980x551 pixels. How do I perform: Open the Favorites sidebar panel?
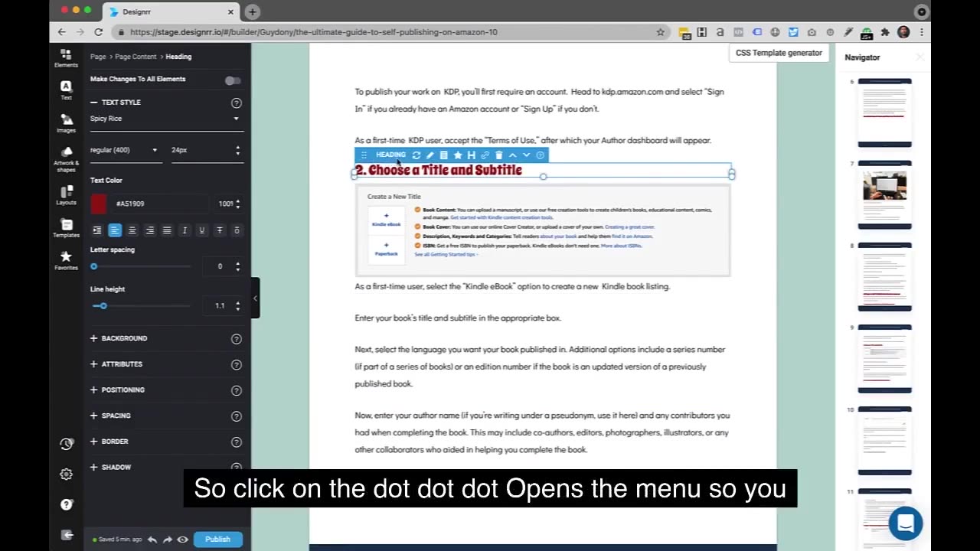(66, 261)
